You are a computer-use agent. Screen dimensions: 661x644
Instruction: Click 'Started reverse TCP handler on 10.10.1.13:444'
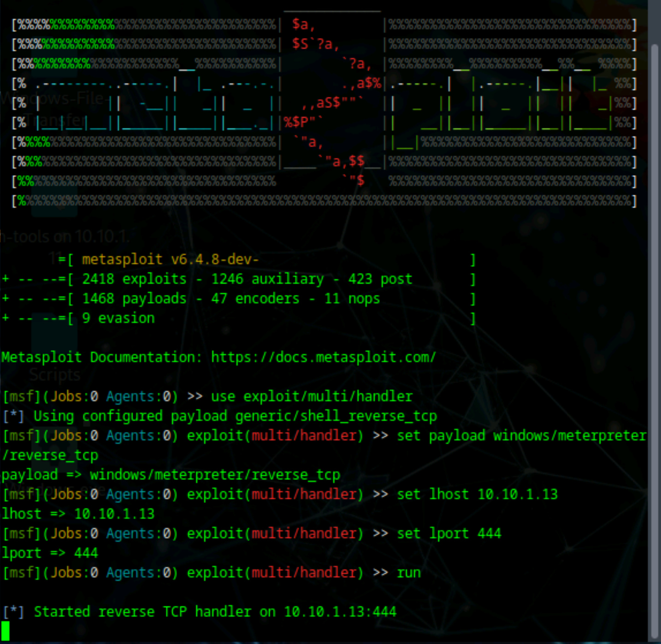pos(215,612)
